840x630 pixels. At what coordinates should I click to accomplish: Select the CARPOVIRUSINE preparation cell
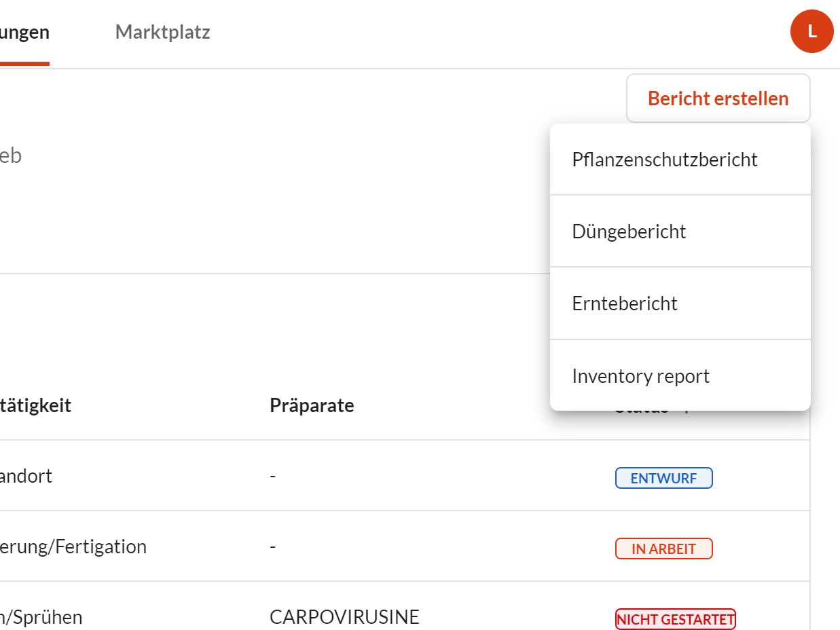[x=344, y=617]
